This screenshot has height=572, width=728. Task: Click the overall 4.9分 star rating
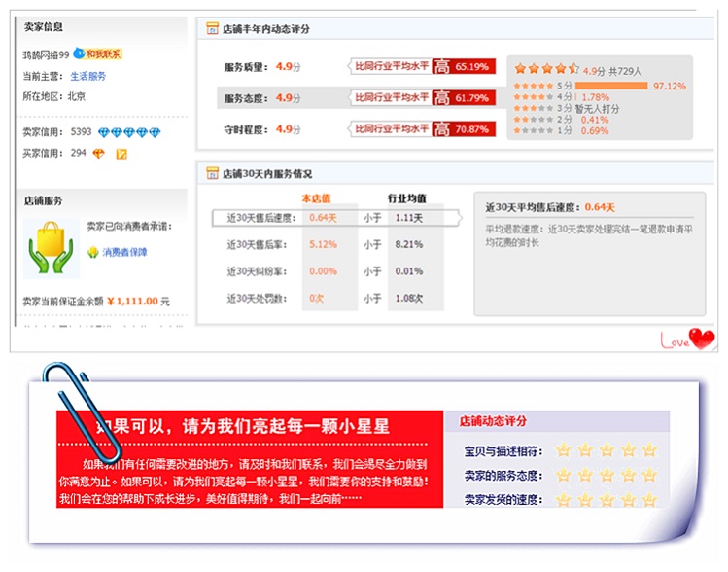pos(546,69)
